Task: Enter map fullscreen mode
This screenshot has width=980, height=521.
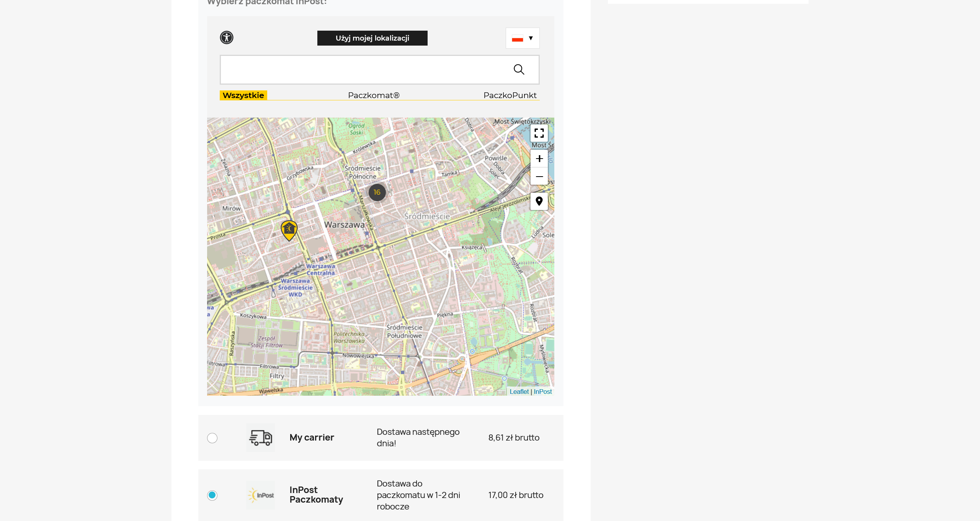Action: click(x=539, y=133)
